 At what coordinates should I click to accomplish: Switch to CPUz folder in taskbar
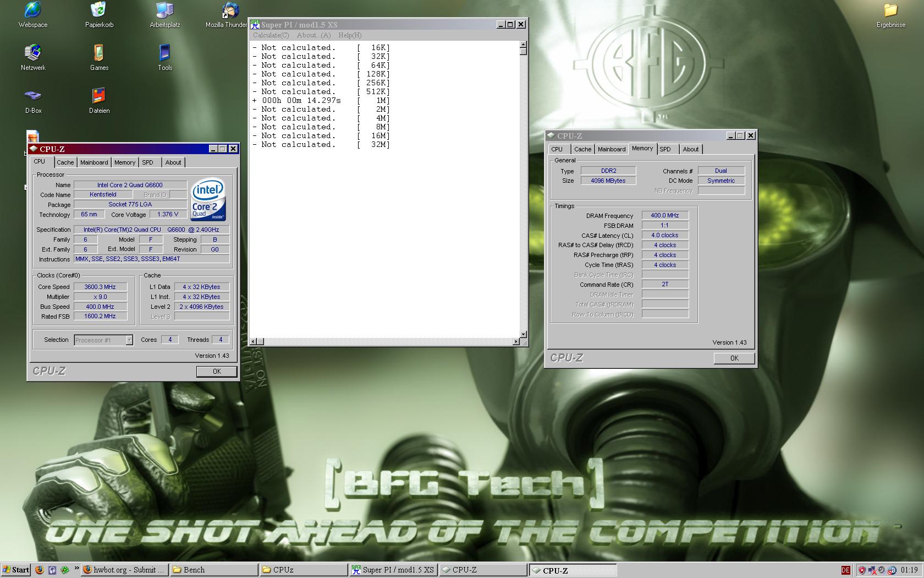point(304,570)
